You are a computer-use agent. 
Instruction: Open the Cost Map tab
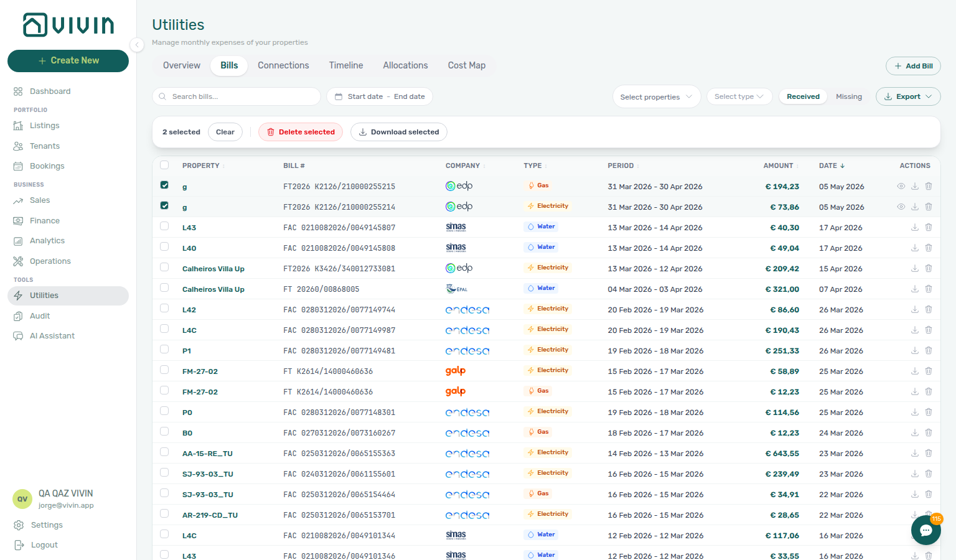coord(467,65)
